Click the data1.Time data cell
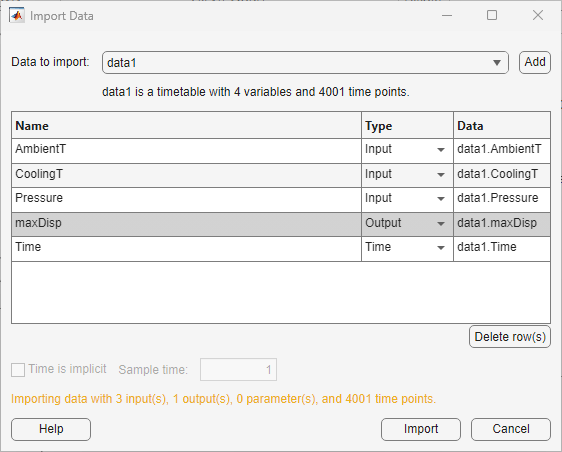 tap(502, 249)
